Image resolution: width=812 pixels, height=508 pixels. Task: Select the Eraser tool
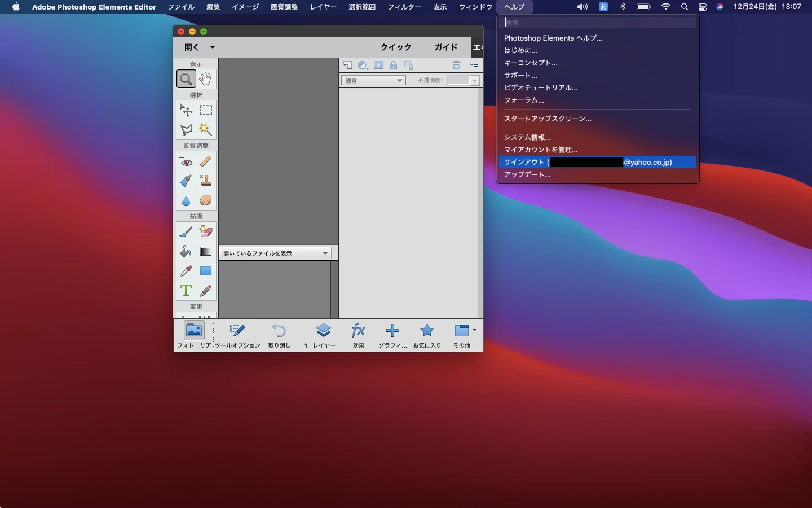[x=206, y=232]
